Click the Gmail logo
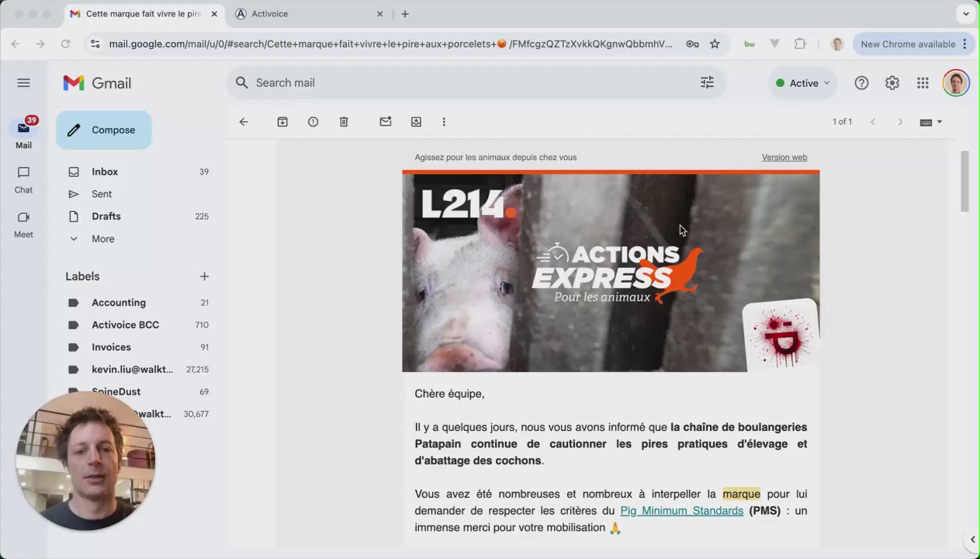The height and width of the screenshot is (559, 980). [97, 83]
